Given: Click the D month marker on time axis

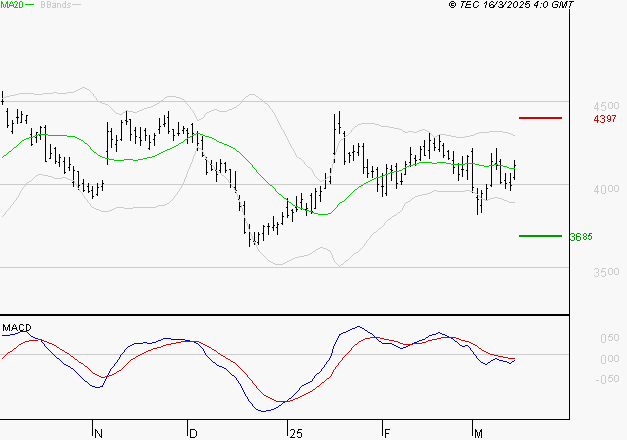Looking at the screenshot, I should click(193, 434).
